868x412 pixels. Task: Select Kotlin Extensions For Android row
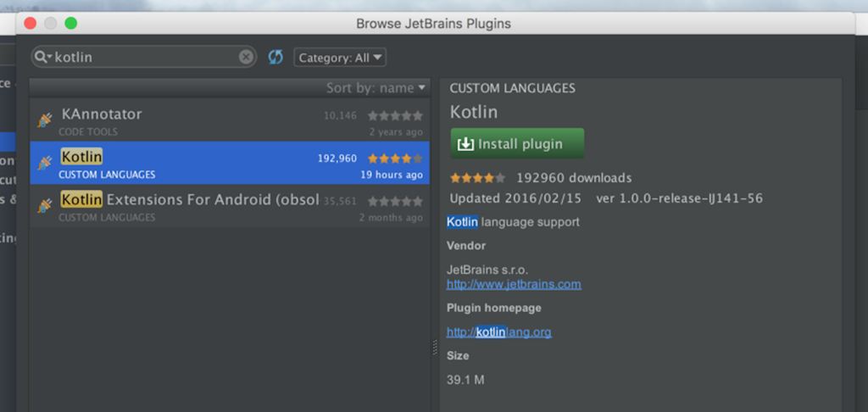(x=230, y=205)
